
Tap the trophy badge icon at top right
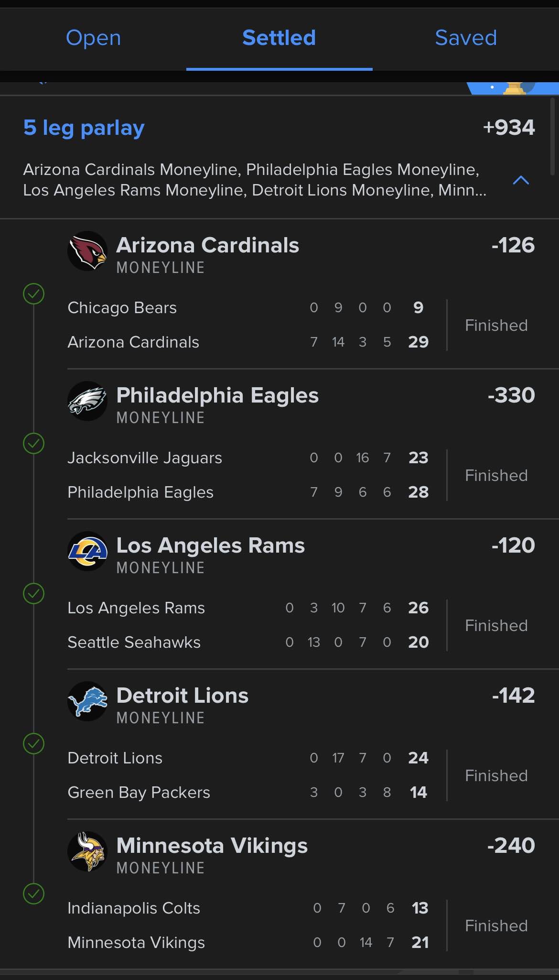pos(514,88)
